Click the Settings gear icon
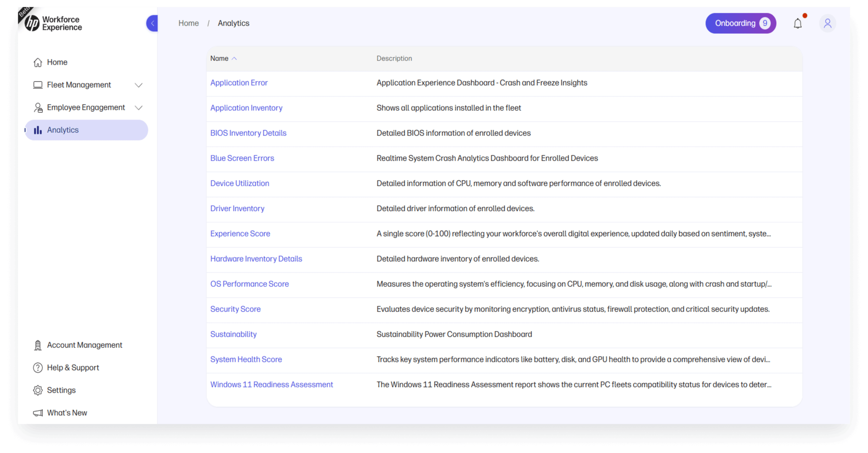Viewport: 868px width, 453px height. (38, 390)
